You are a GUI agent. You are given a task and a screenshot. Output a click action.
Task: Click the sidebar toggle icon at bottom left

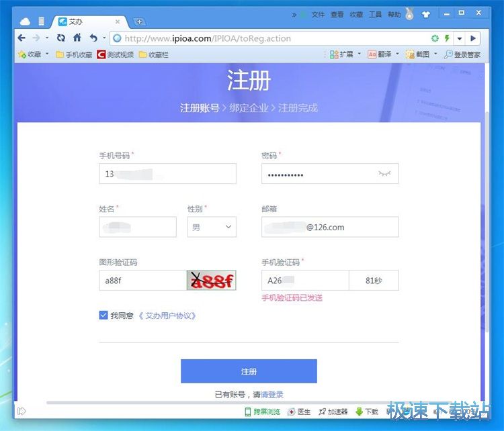point(22,411)
